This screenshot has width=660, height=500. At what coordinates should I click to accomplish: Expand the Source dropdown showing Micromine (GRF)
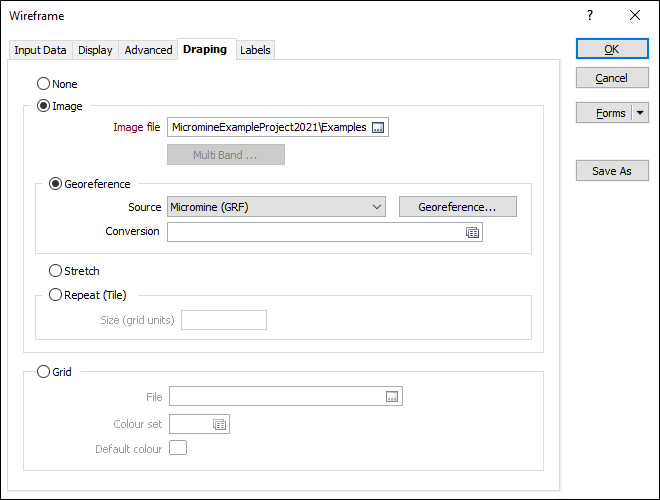point(277,207)
